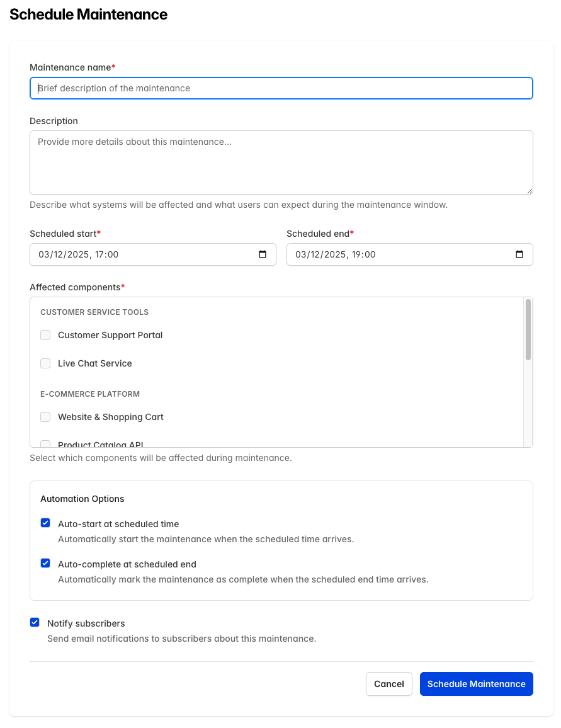The height and width of the screenshot is (728, 561).
Task: Check the Website & Shopping Cart checkbox
Action: 45,417
